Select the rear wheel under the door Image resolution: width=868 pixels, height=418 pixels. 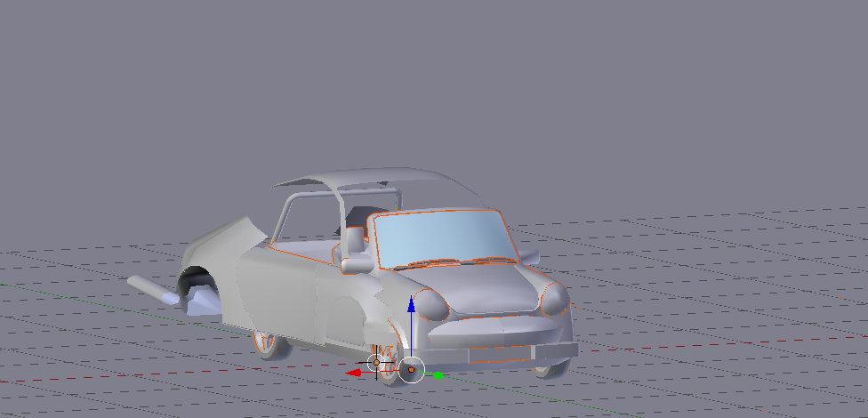click(269, 344)
